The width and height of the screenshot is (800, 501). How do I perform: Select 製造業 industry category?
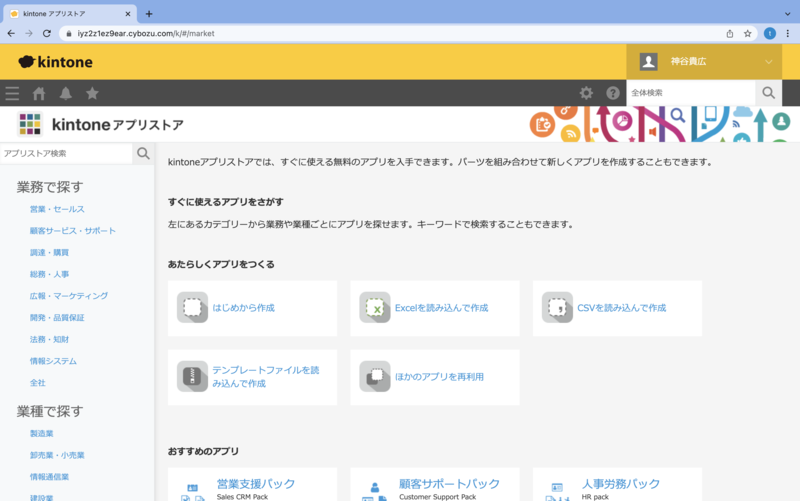pyautogui.click(x=41, y=433)
